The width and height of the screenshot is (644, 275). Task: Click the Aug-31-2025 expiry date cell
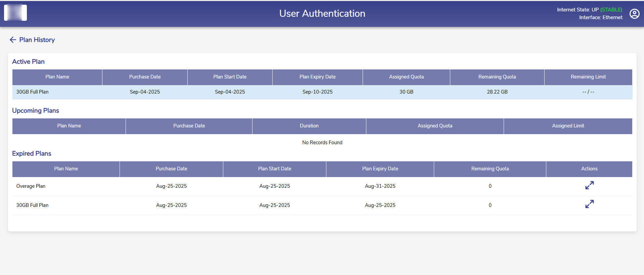[380, 186]
